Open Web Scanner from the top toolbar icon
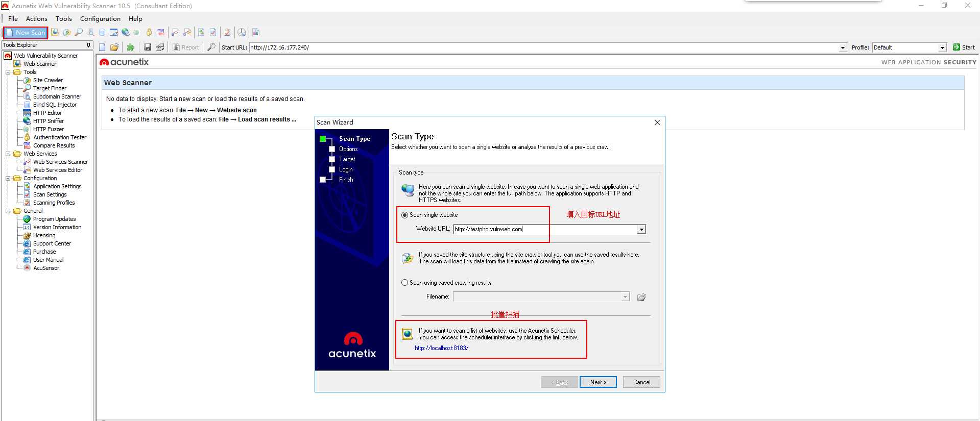The image size is (980, 421). (x=55, y=32)
